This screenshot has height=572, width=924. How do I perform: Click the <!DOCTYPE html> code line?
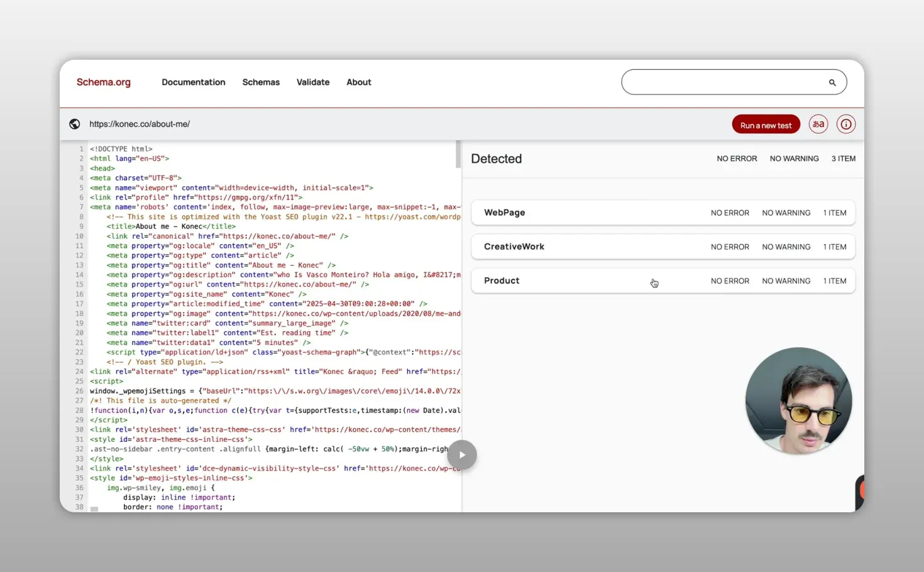[x=121, y=149]
